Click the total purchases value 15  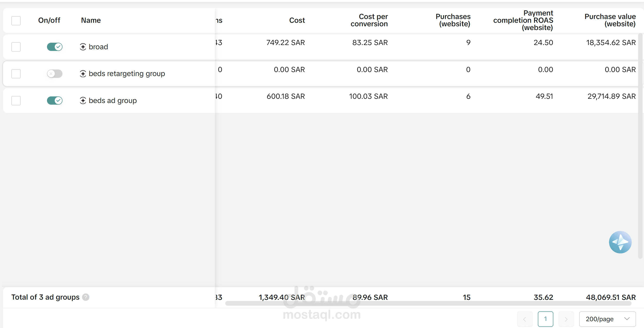click(466, 297)
